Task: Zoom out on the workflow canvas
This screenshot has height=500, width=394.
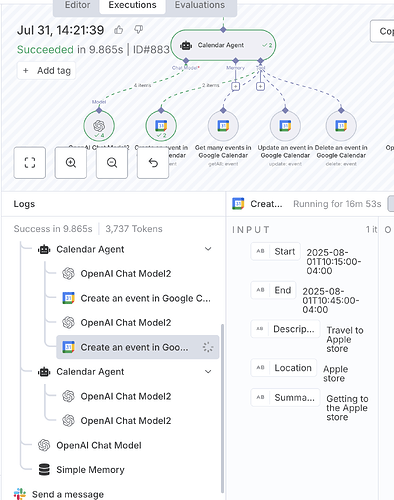Action: click(112, 163)
